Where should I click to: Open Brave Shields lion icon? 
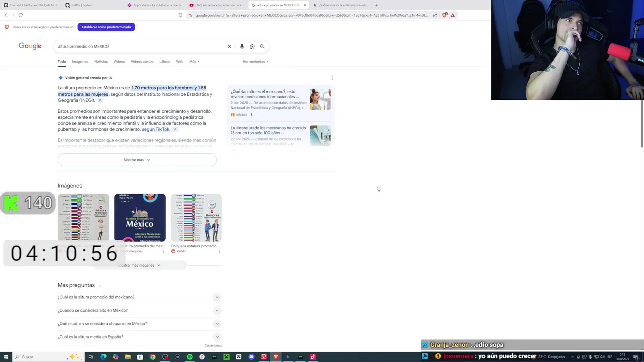(444, 15)
